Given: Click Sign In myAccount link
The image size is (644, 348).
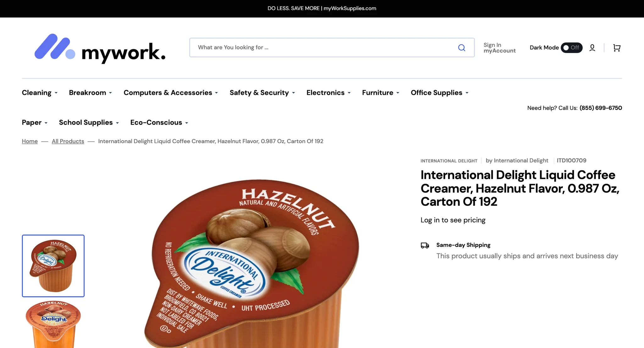Looking at the screenshot, I should click(x=499, y=48).
